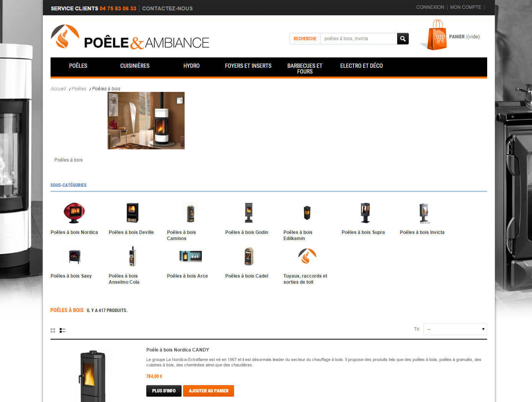Click the PLUS D'INFO button
Image resolution: width=532 pixels, height=402 pixels.
164,391
